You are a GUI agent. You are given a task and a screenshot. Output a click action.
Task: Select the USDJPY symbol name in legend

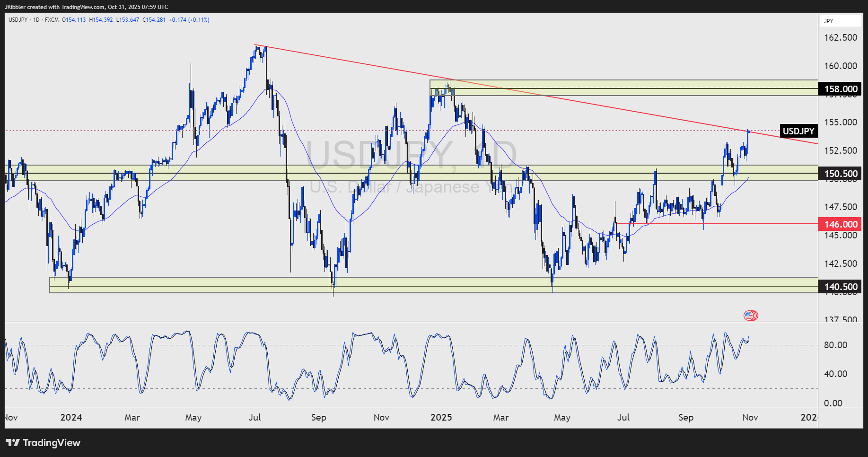(x=18, y=20)
